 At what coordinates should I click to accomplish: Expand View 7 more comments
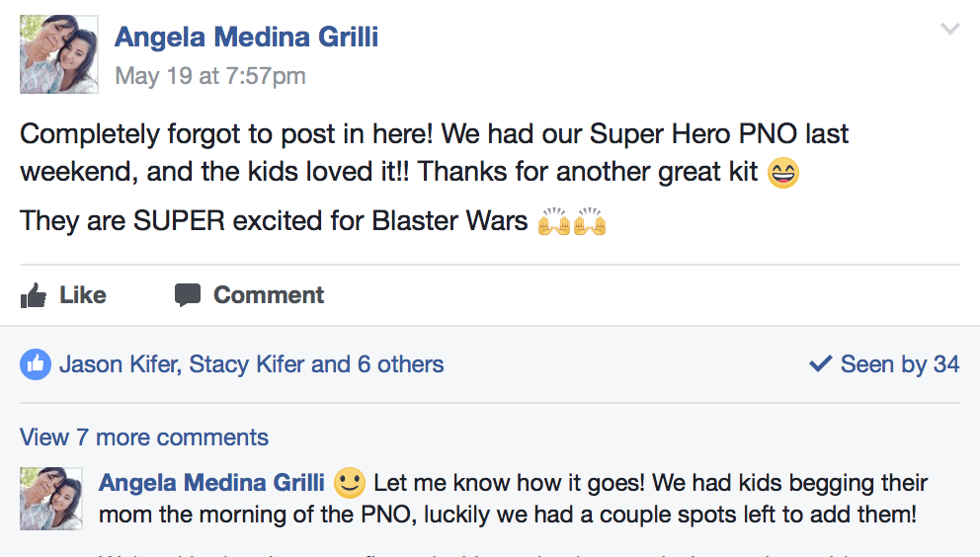point(144,438)
